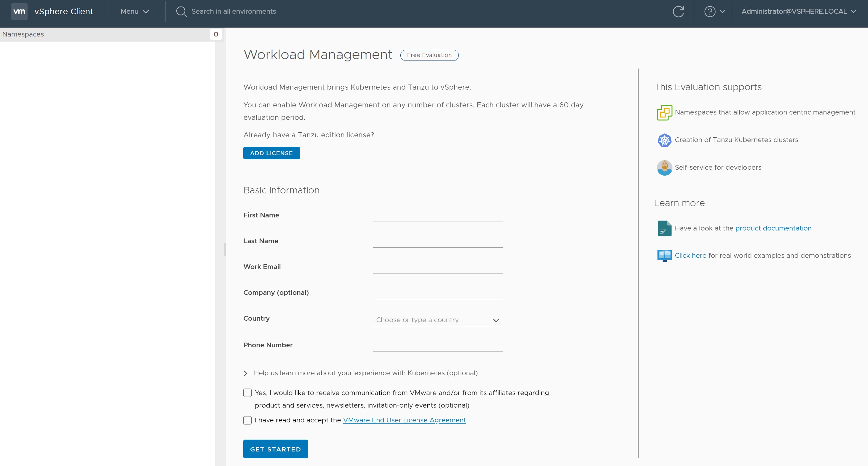Click the product documentation file icon
This screenshot has height=466, width=868.
(x=664, y=228)
